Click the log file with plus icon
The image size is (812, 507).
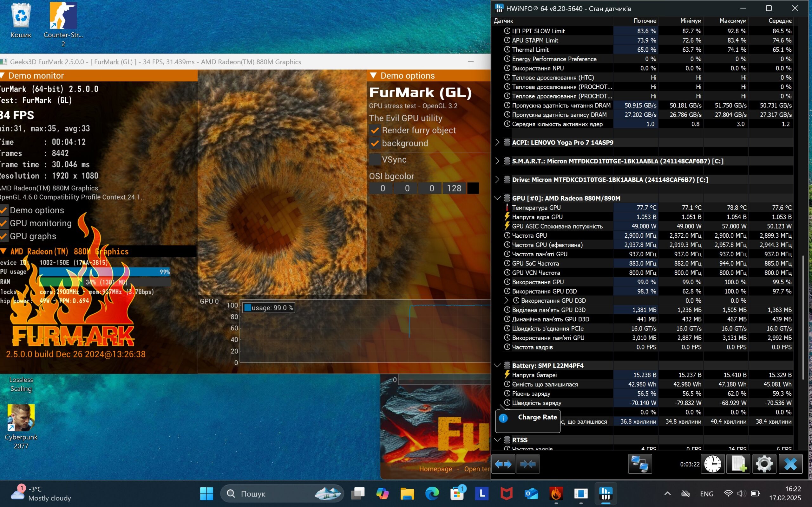[738, 464]
